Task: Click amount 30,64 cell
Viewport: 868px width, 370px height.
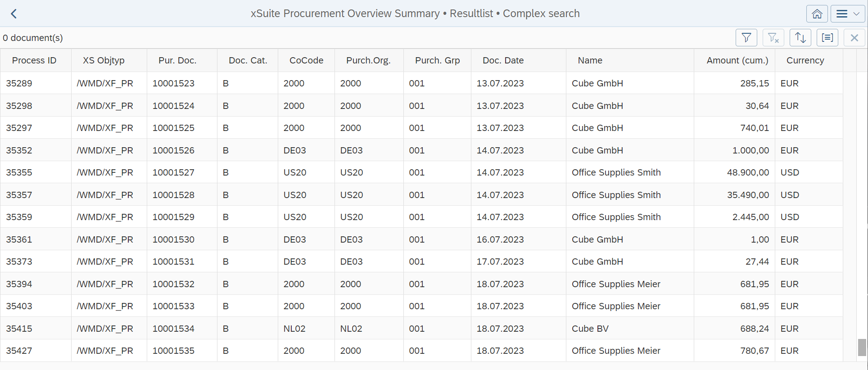Action: click(x=734, y=106)
